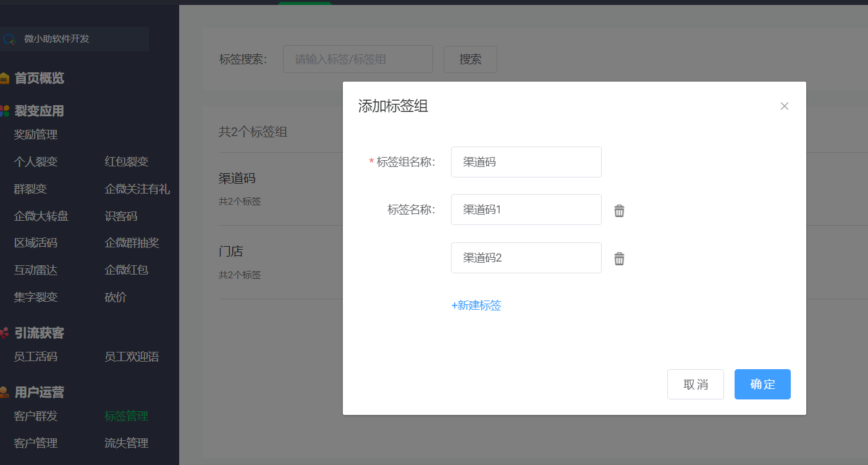Open 流失管理 menu item

[x=127, y=443]
